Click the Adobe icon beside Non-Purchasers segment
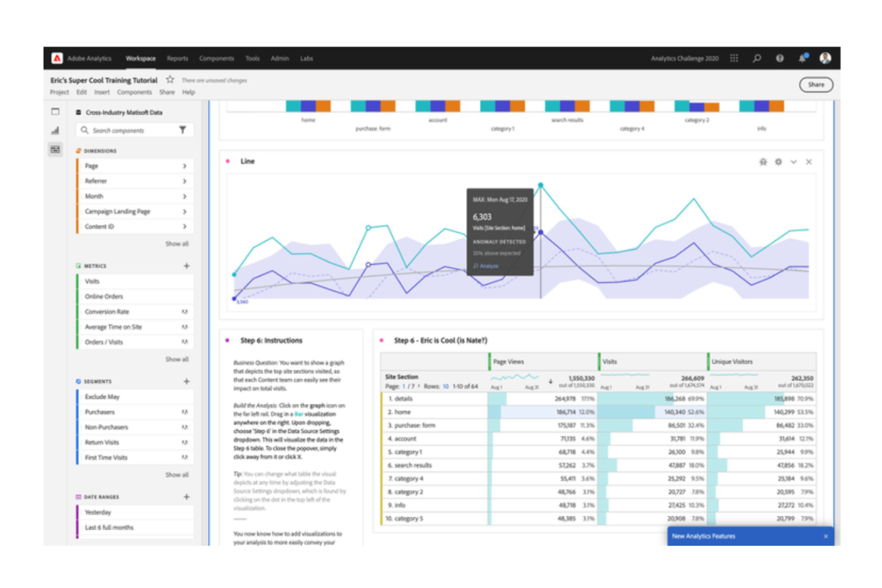The width and height of the screenshot is (882, 588). pos(185,427)
